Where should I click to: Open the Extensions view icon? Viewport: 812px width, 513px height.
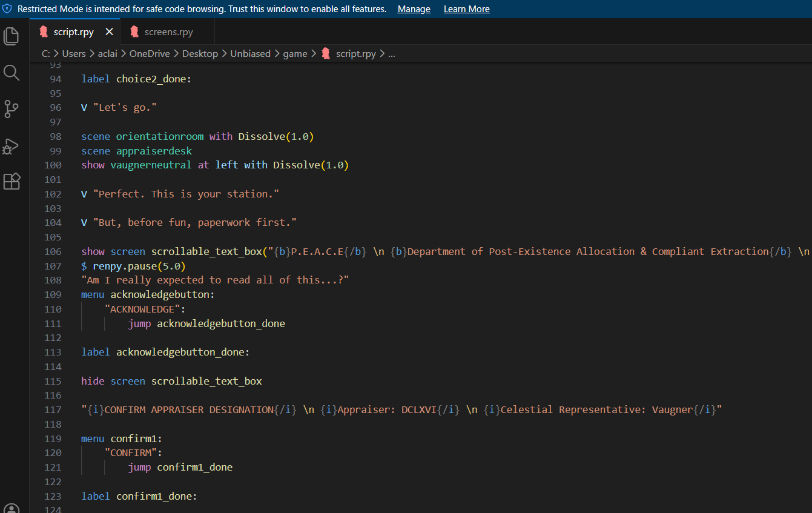(12, 182)
